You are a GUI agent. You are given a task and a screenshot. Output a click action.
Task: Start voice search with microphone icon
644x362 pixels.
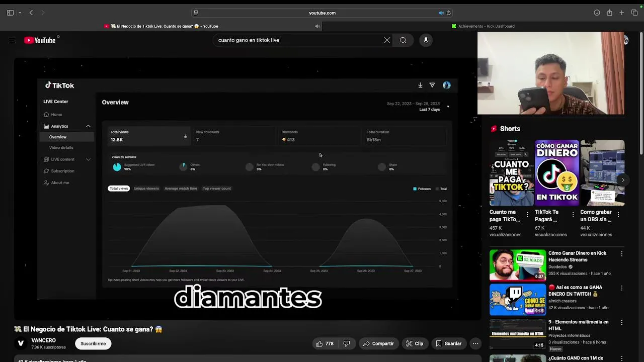click(x=426, y=40)
